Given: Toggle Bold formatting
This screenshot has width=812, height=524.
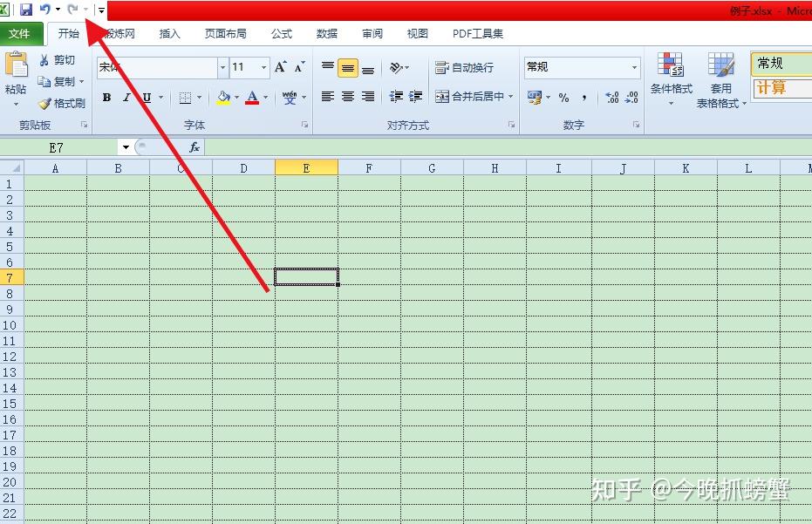Looking at the screenshot, I should 106,97.
